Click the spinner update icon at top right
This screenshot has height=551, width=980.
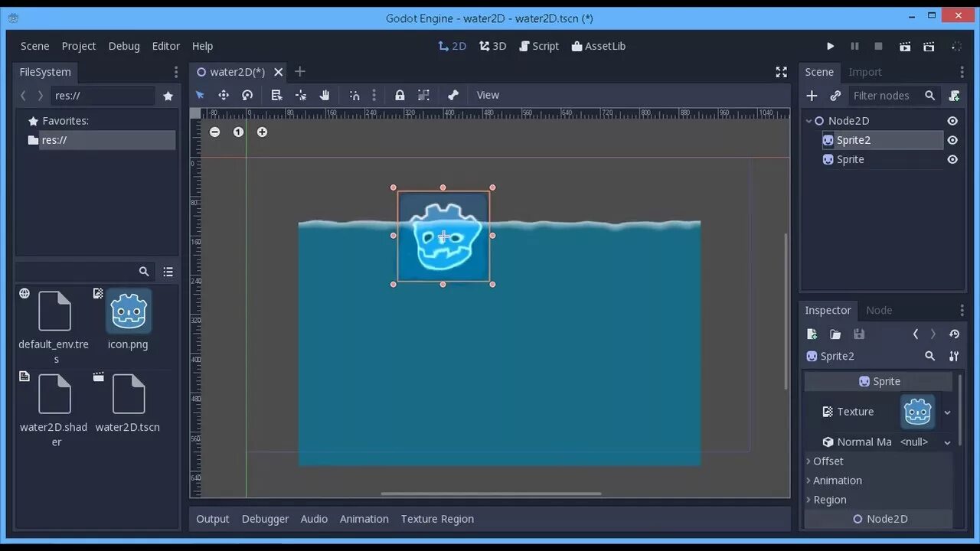[957, 46]
